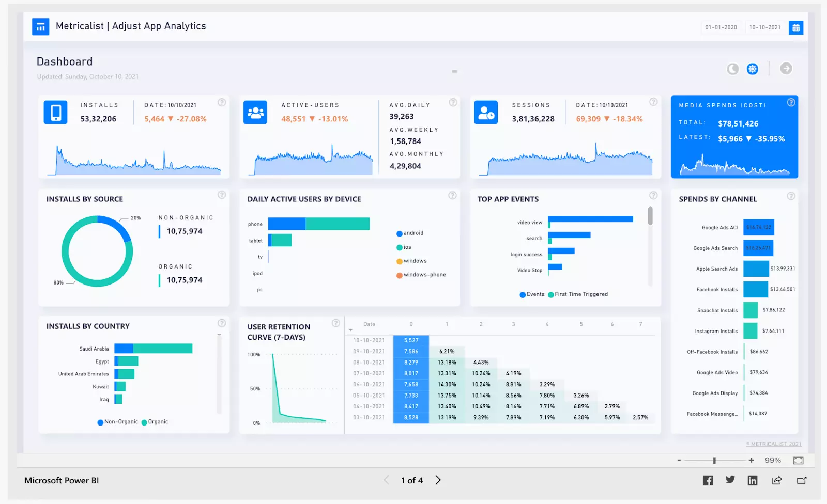
Task: Open the 10-10-2021 end date field
Action: [x=764, y=27]
